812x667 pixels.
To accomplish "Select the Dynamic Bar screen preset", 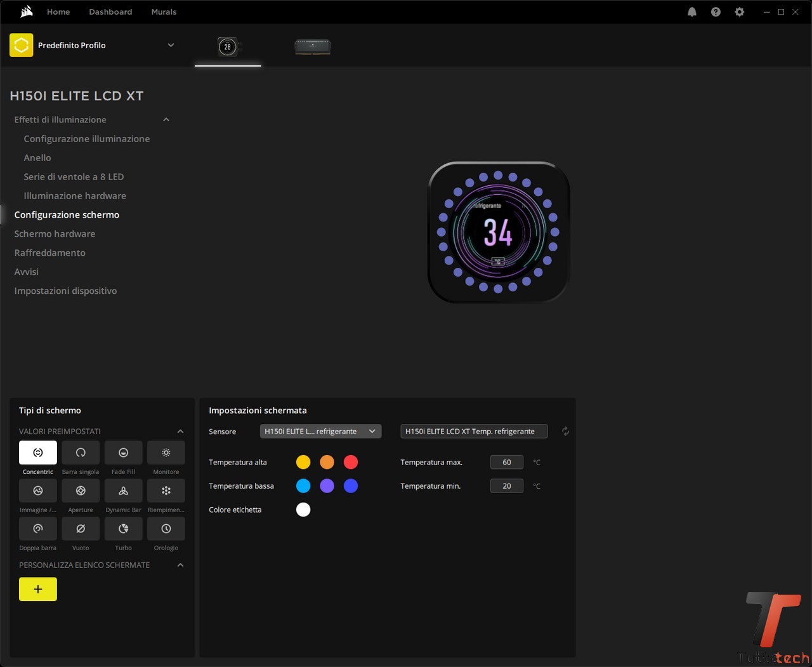I will tap(123, 491).
